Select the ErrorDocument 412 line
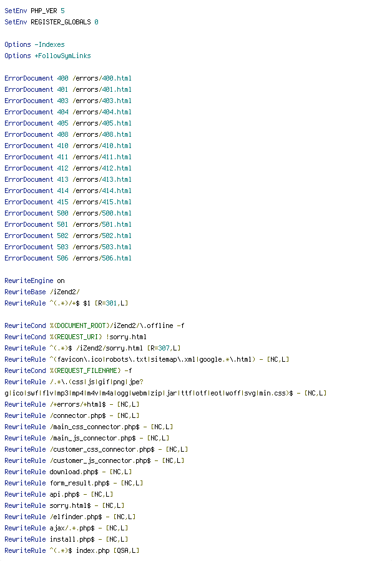 (x=68, y=168)
